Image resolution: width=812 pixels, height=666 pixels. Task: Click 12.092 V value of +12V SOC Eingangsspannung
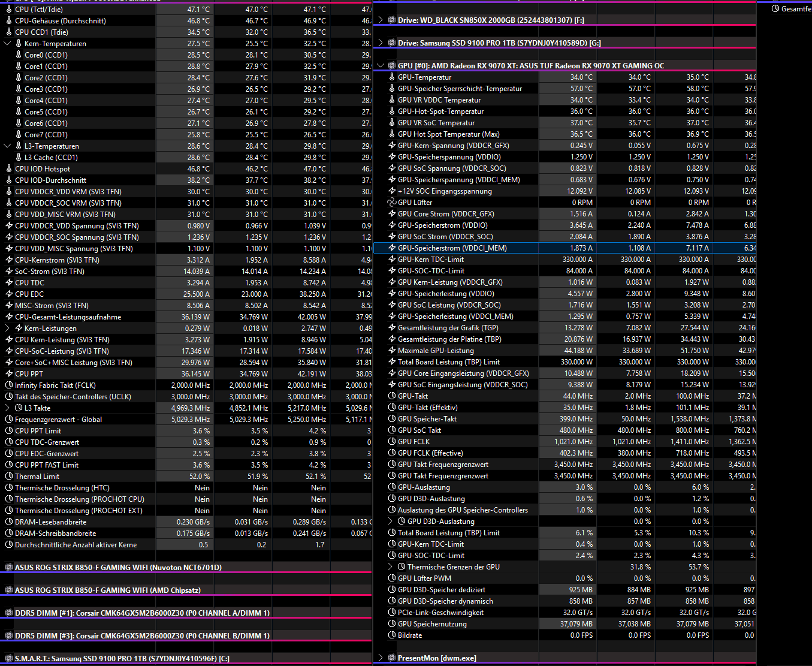pos(579,191)
